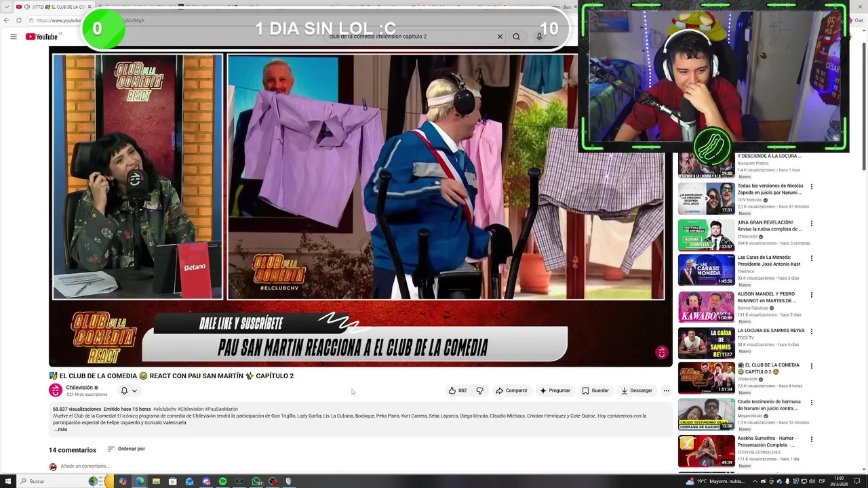This screenshot has height=488, width=868.
Task: Open WhatsApp from the taskbar
Action: pos(257,481)
